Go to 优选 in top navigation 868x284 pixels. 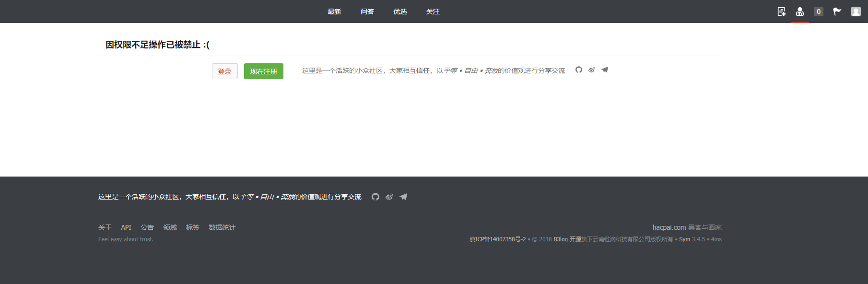tap(400, 12)
